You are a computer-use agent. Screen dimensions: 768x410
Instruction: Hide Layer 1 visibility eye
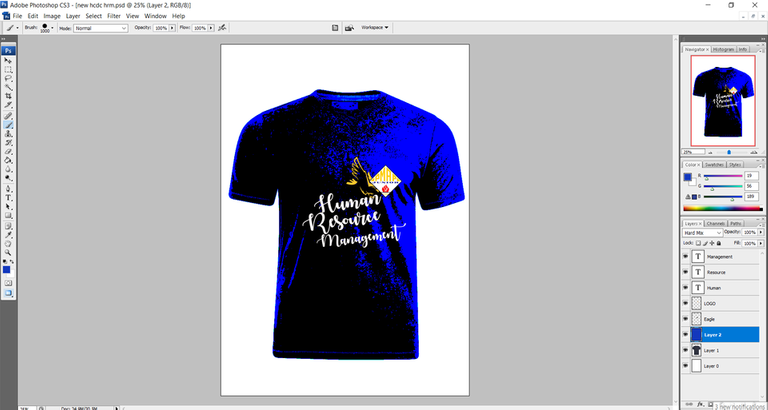tap(685, 350)
